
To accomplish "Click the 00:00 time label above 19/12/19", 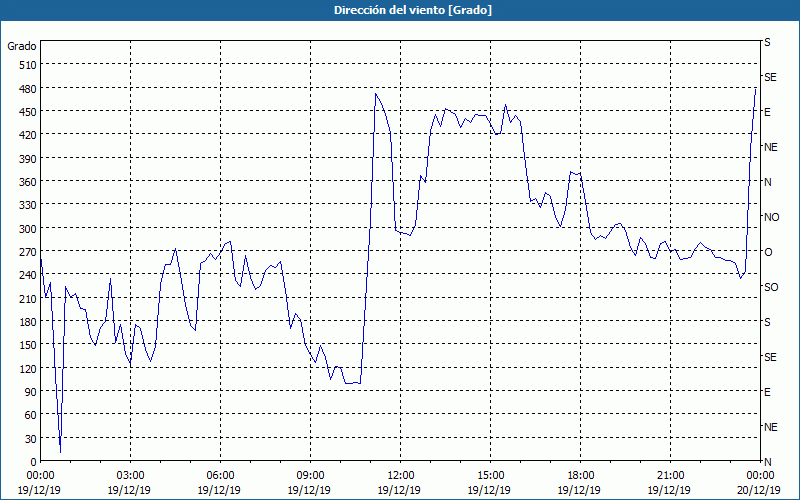I will tap(40, 476).
